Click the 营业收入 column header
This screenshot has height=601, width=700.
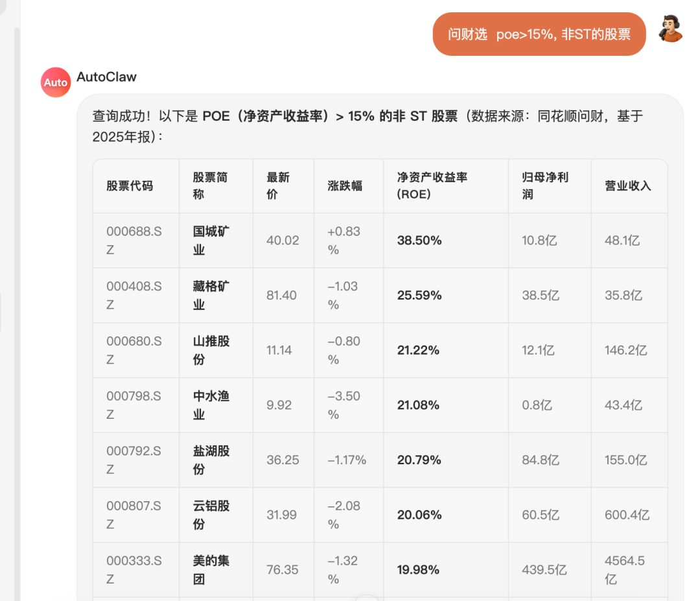pos(628,186)
